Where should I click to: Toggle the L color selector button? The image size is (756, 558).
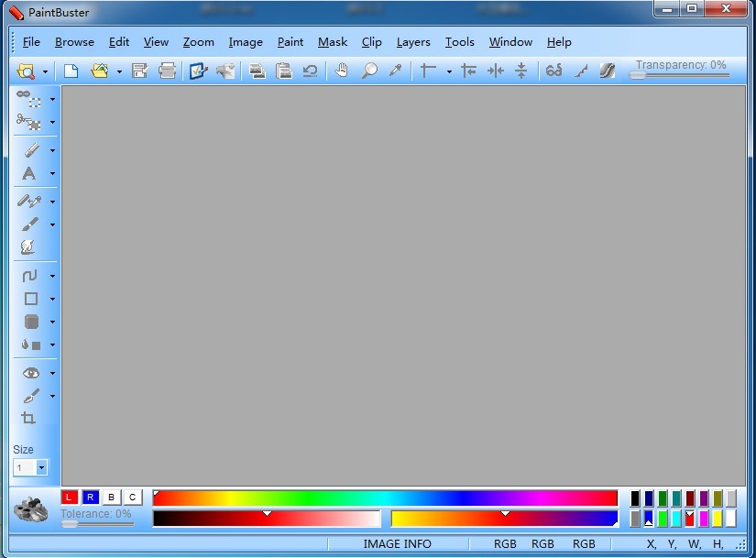70,498
